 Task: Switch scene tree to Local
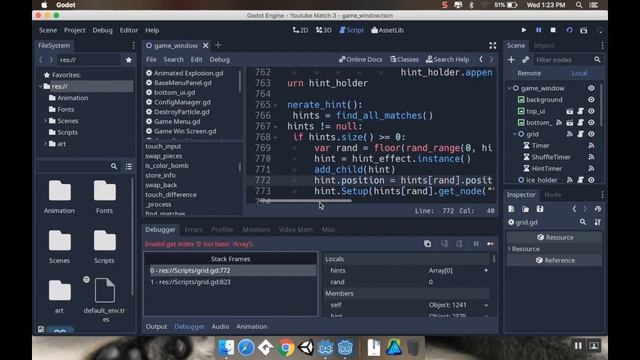[x=579, y=73]
